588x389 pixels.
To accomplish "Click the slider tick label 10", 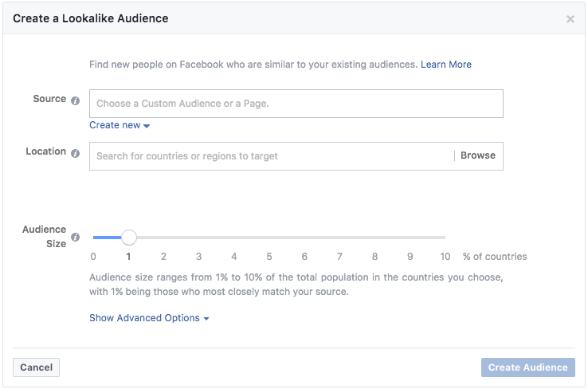I will [445, 257].
